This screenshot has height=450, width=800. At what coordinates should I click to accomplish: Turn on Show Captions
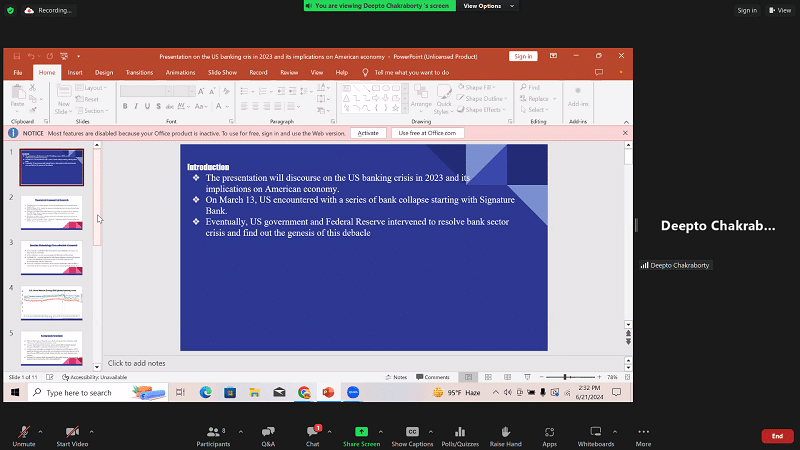[412, 431]
